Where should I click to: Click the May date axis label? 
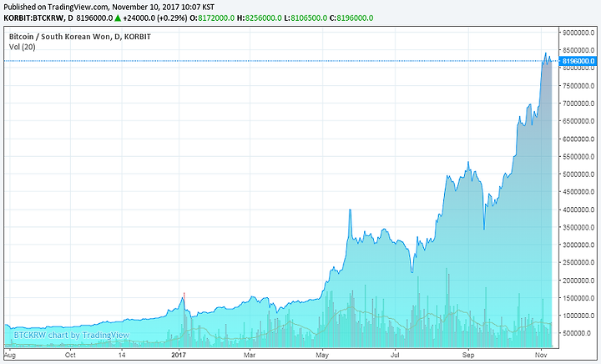point(322,355)
